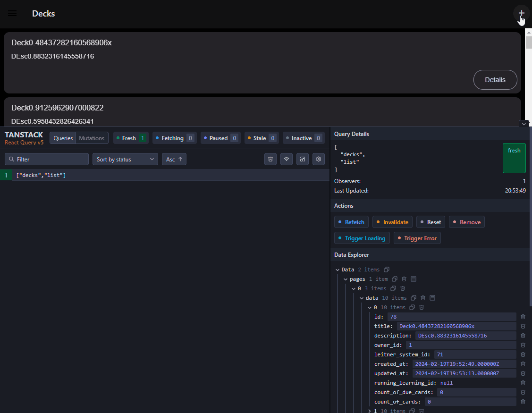
Task: Add a new deck with the plus icon
Action: [x=521, y=13]
